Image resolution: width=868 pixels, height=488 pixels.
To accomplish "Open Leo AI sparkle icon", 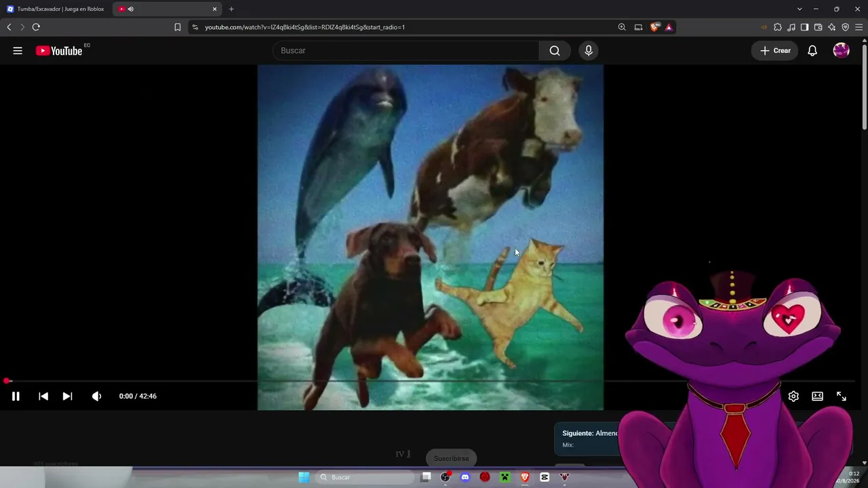I will (832, 27).
